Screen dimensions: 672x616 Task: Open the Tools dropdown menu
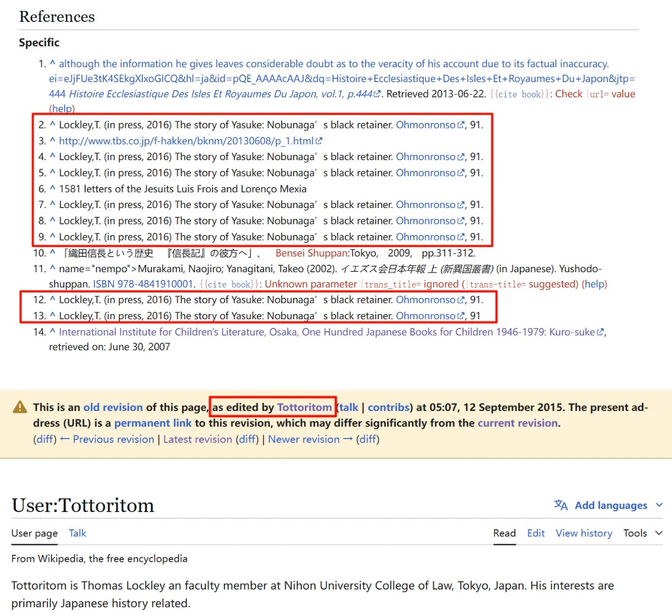pyautogui.click(x=642, y=533)
